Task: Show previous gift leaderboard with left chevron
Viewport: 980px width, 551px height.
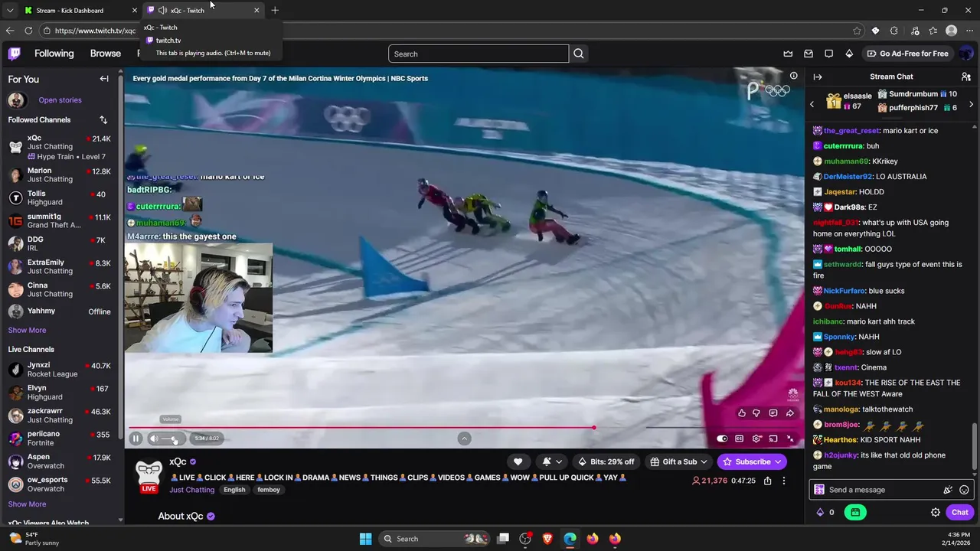Action: coord(812,104)
